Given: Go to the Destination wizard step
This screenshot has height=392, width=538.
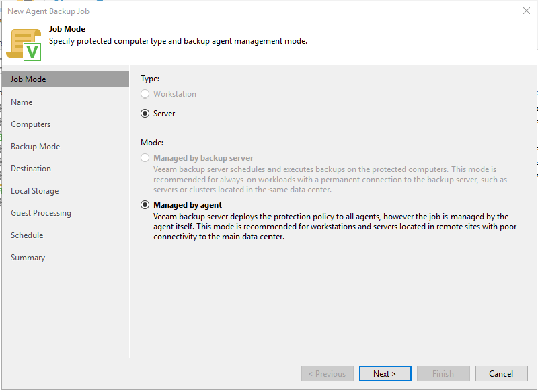Looking at the screenshot, I should [x=31, y=169].
